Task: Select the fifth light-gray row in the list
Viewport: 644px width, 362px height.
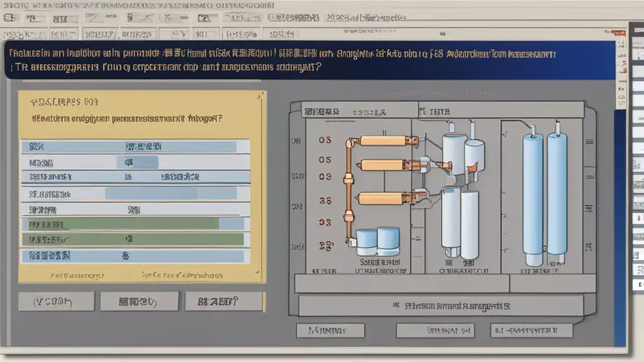Action: [136, 210]
